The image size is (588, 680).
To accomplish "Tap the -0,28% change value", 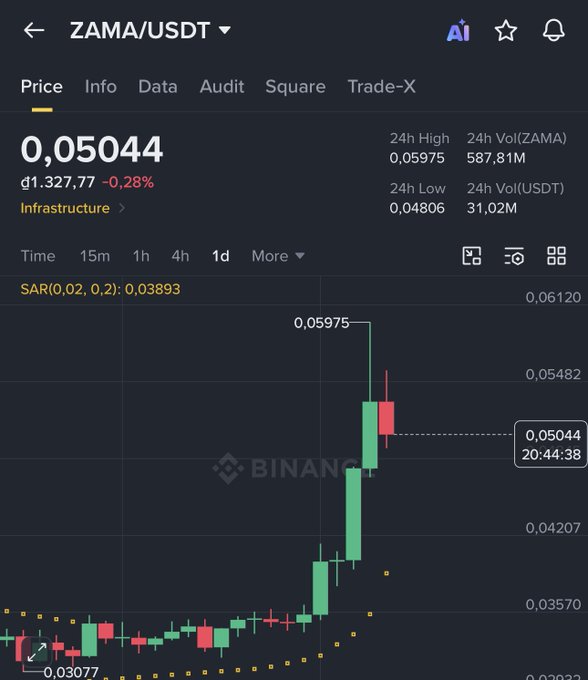I will coord(128,182).
